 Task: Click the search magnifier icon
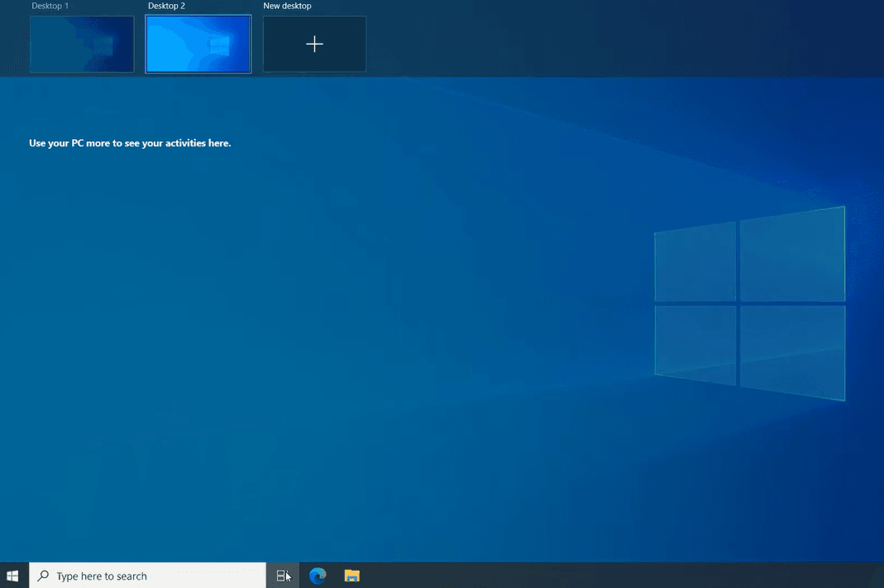tap(43, 576)
